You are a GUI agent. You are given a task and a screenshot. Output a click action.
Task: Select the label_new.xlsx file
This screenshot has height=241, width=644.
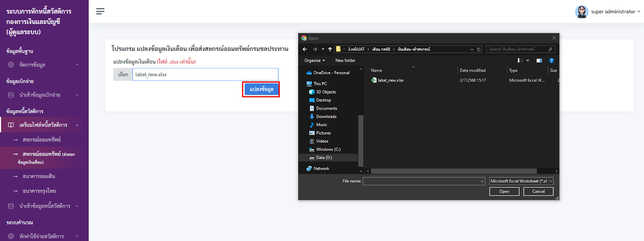[391, 80]
